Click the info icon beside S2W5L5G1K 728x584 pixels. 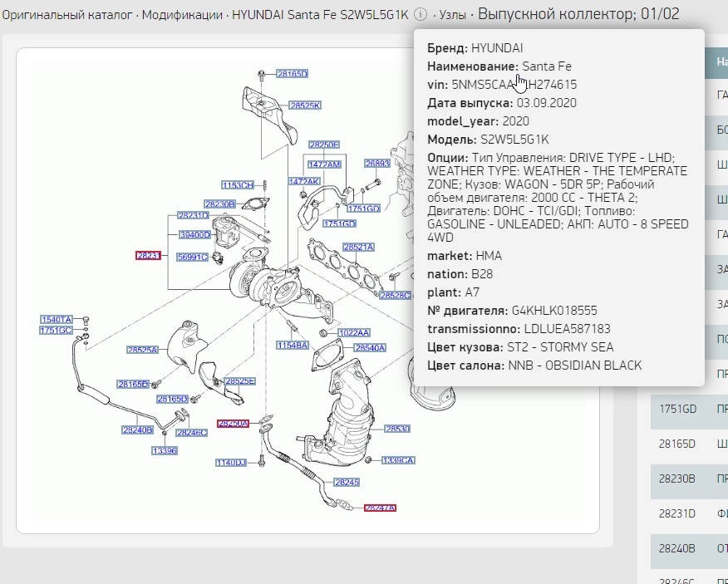click(421, 15)
